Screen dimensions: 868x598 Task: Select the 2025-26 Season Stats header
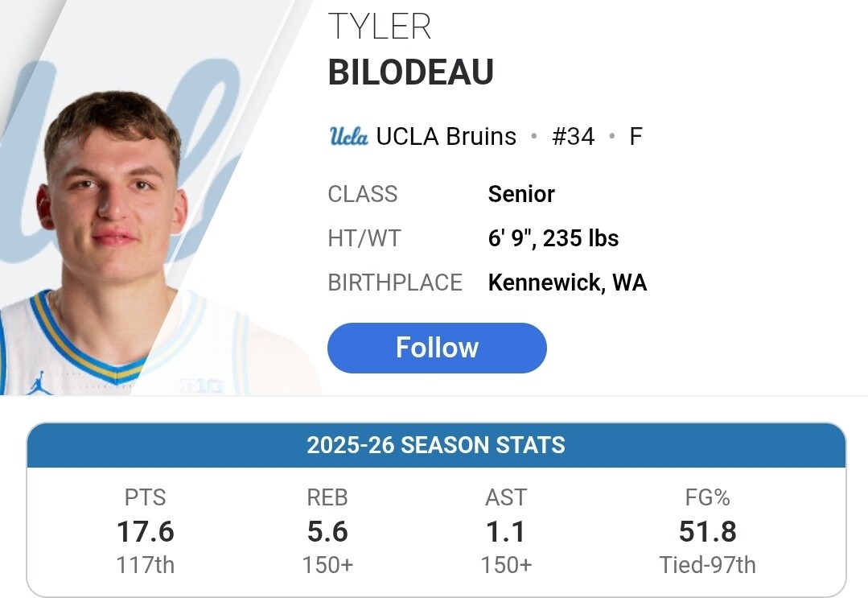coord(436,445)
